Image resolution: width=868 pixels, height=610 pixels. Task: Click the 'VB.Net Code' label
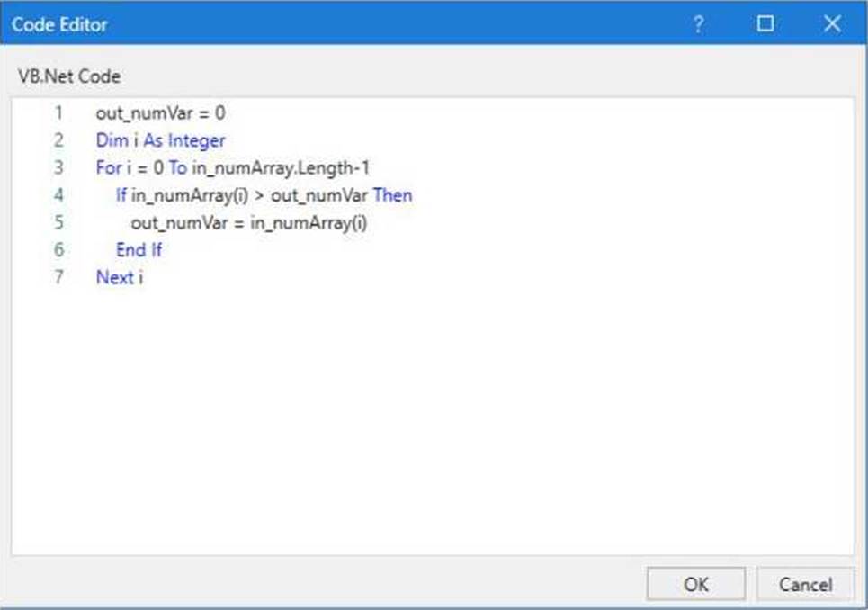(x=69, y=77)
